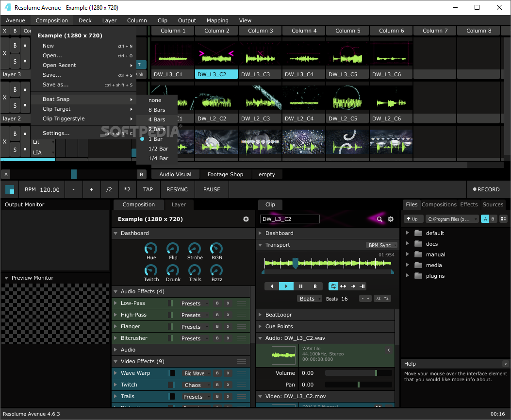The width and height of the screenshot is (511, 420).
Task: Open the BPM Sync dropdown
Action: [x=381, y=245]
